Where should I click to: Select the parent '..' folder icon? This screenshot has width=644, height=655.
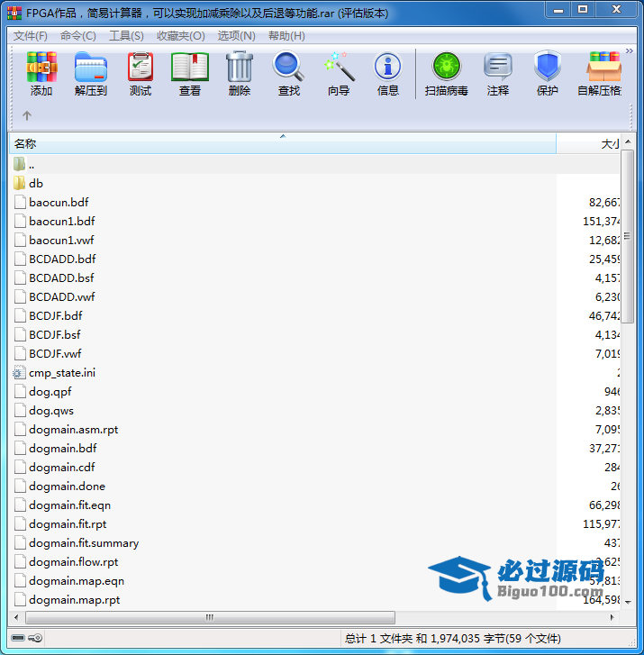(19, 164)
